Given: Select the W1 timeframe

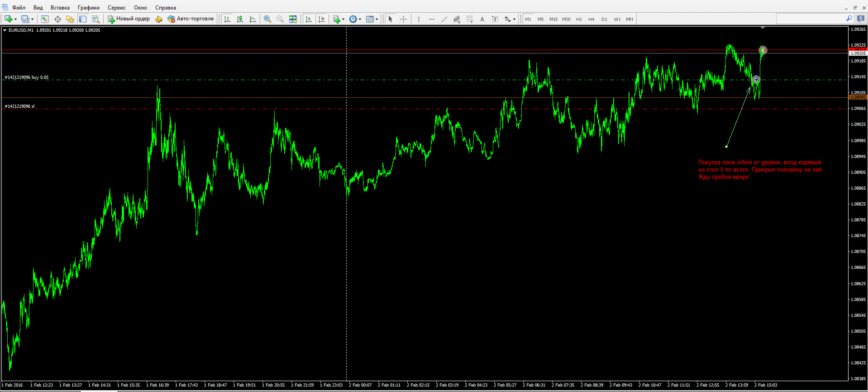Looking at the screenshot, I should click(617, 19).
